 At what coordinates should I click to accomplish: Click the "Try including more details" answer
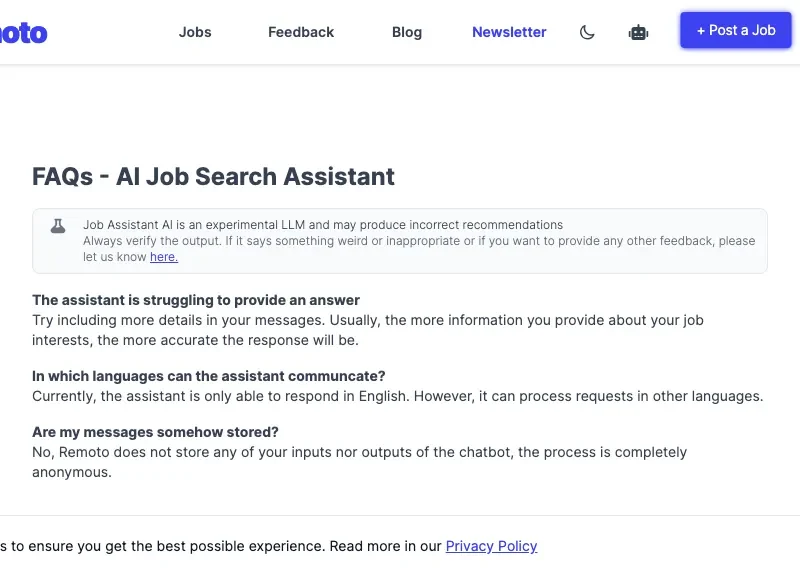368,330
